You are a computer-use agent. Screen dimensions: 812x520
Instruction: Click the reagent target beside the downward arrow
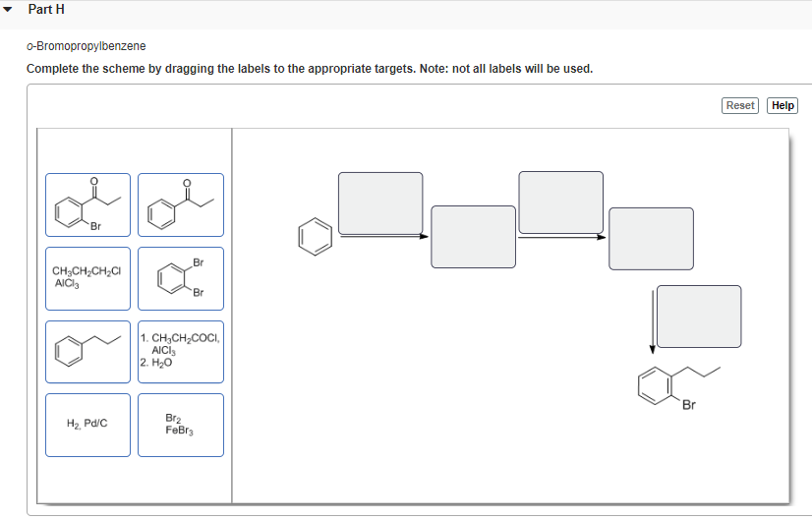click(699, 317)
